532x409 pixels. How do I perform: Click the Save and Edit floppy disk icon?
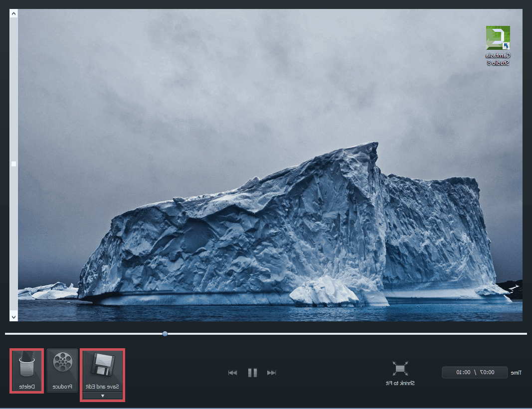pyautogui.click(x=103, y=365)
